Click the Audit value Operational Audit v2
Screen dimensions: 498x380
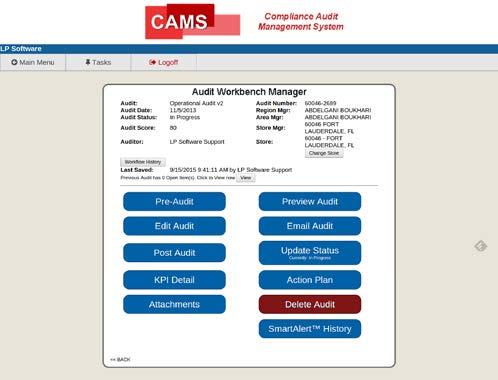(x=196, y=103)
